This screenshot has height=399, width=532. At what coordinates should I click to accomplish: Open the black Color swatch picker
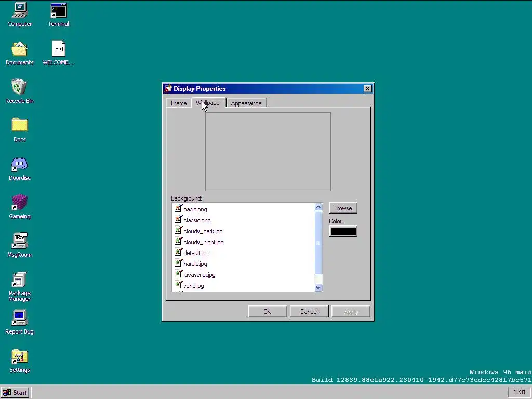click(343, 231)
